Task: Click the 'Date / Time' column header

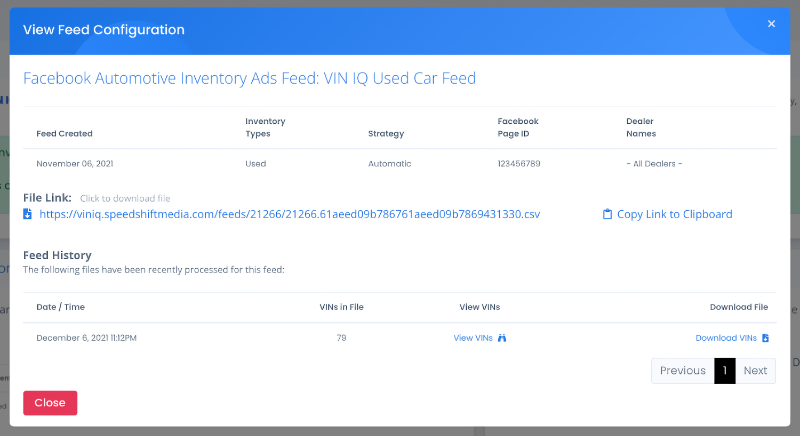Action: 60,307
